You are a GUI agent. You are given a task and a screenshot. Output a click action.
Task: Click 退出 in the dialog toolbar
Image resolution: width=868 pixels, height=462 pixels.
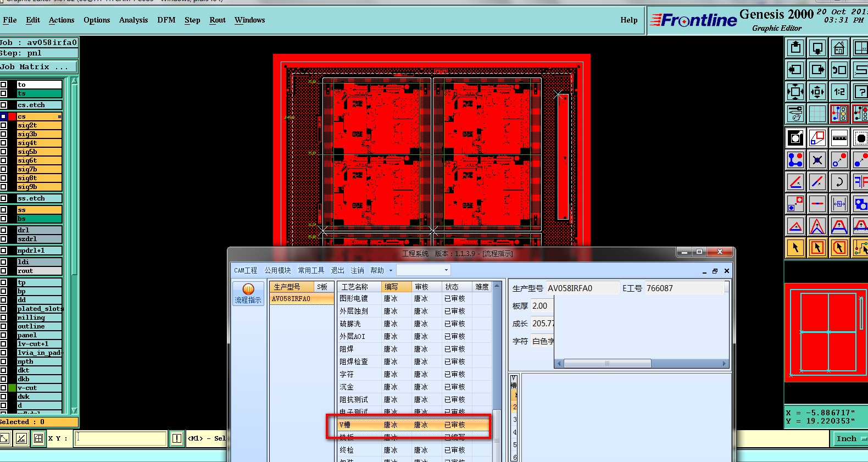click(337, 271)
